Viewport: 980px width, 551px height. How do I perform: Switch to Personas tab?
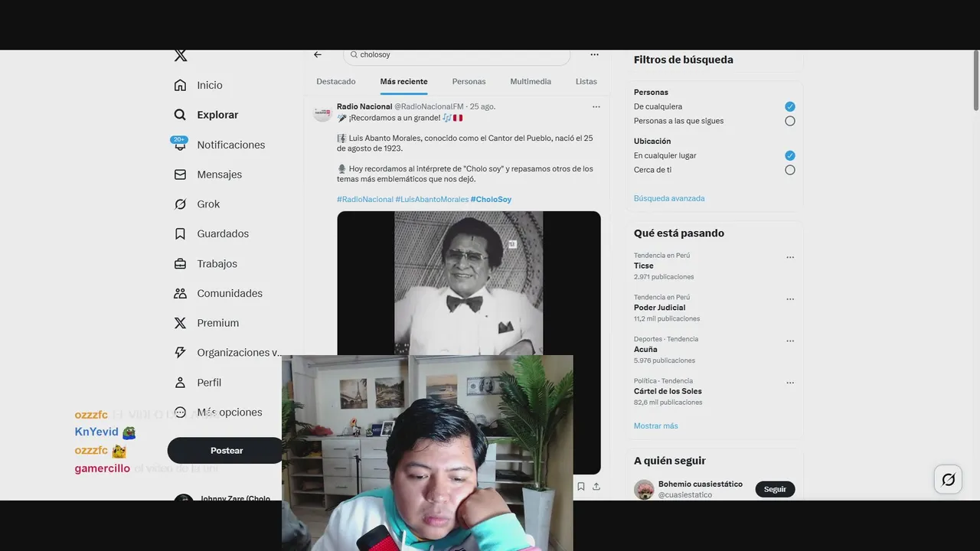pos(469,81)
